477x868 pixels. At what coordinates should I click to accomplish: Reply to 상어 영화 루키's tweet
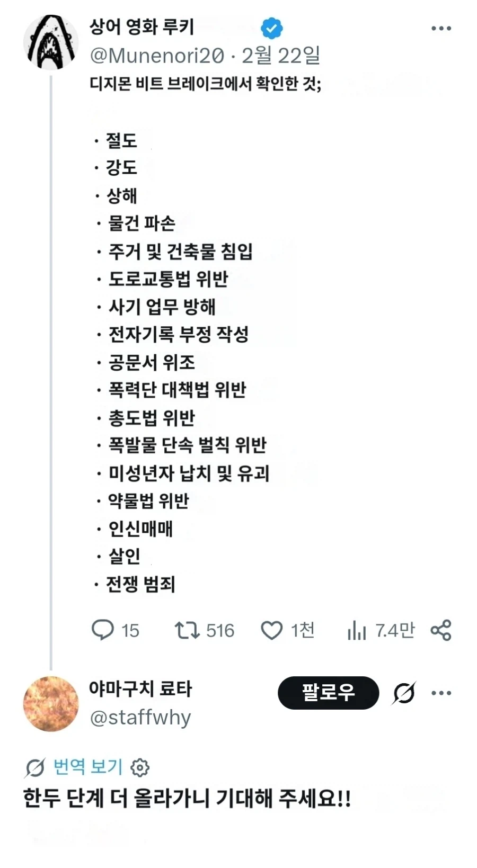point(104,630)
